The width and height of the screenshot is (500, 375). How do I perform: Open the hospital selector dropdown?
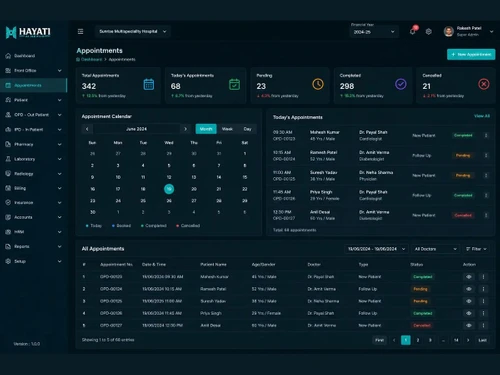[133, 31]
